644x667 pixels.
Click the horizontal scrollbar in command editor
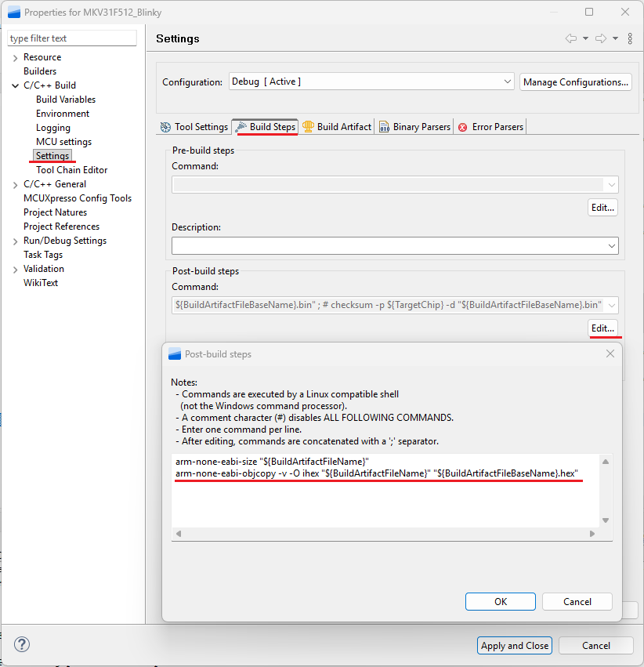tap(384, 534)
